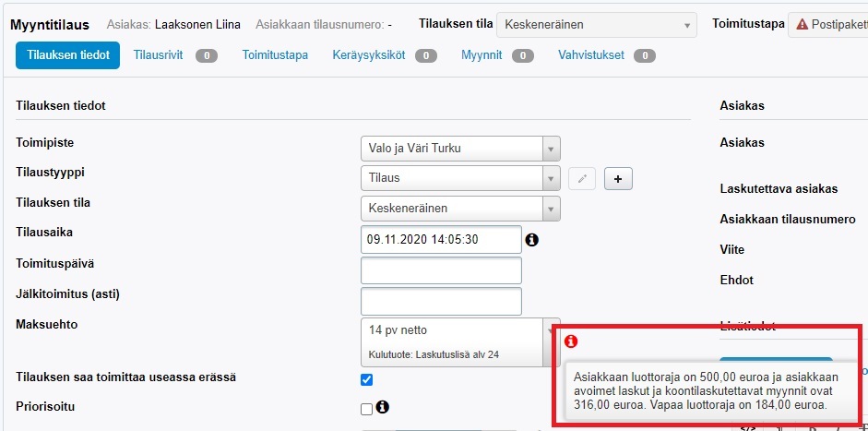This screenshot has height=431, width=868.
Task: Click the plus button next to Tilaustyyppi
Action: 617,178
